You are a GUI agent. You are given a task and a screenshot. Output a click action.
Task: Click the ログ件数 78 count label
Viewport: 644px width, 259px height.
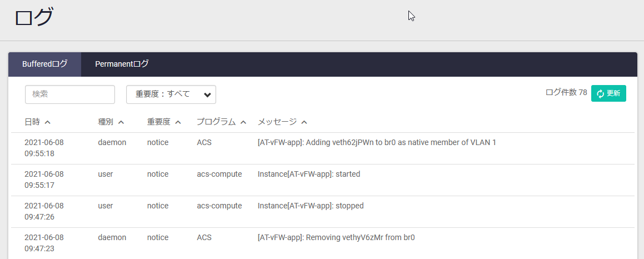tap(566, 92)
